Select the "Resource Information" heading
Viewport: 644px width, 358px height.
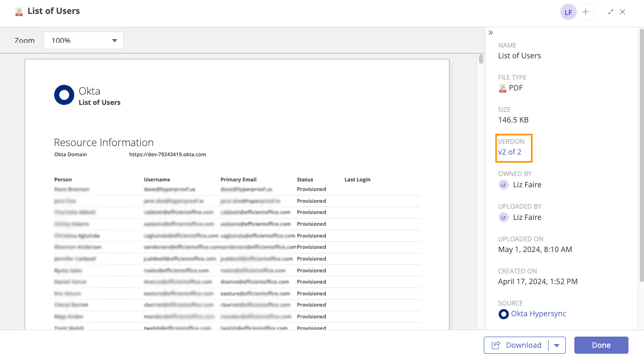click(104, 142)
